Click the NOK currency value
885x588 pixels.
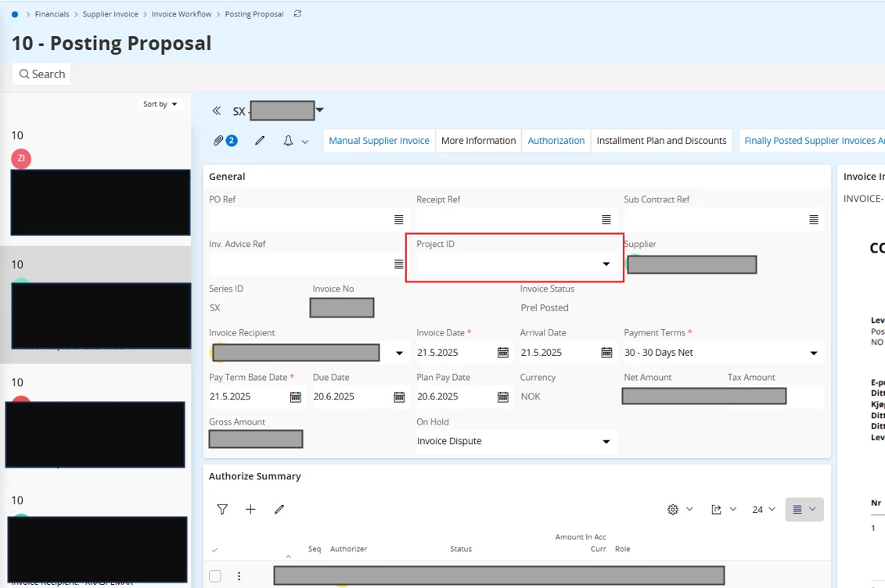(531, 397)
